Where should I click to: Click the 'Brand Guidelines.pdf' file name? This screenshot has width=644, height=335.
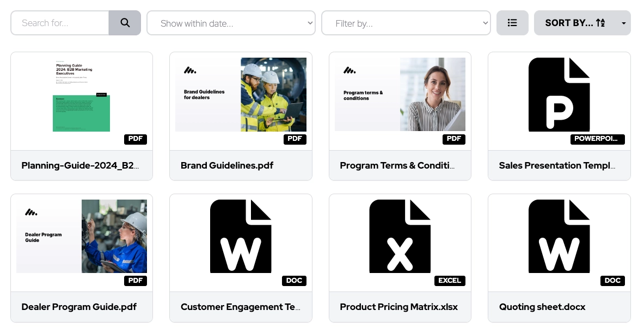tap(227, 165)
